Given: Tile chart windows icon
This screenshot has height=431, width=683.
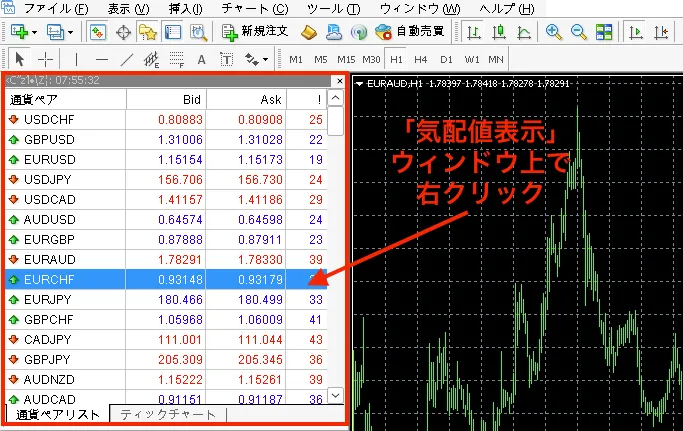Looking at the screenshot, I should pos(604,32).
